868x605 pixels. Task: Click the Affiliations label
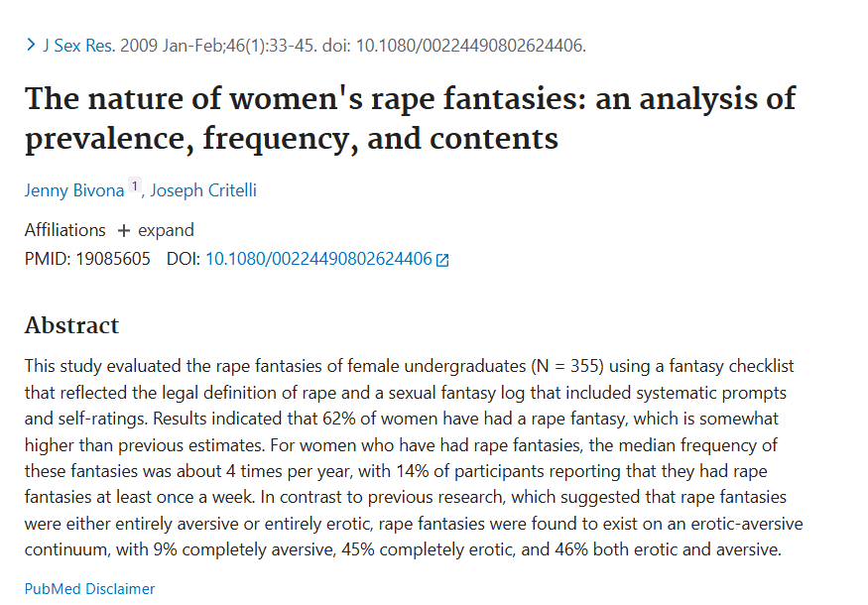coord(65,230)
